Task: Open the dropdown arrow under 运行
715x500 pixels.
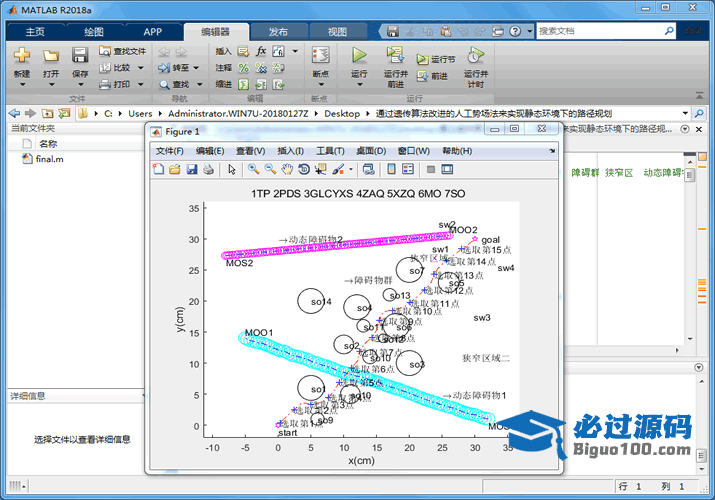Action: tap(359, 84)
